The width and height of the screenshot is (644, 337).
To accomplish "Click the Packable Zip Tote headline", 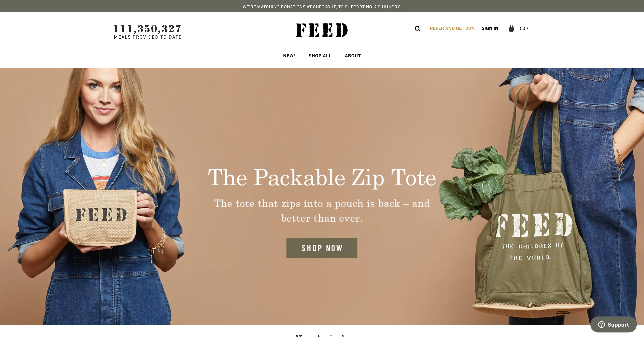I will click(x=322, y=177).
